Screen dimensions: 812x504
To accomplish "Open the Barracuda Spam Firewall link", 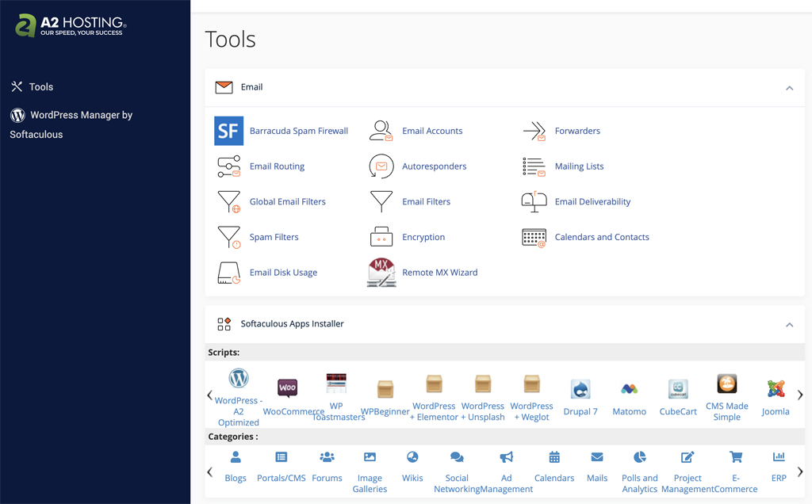I will tap(299, 131).
